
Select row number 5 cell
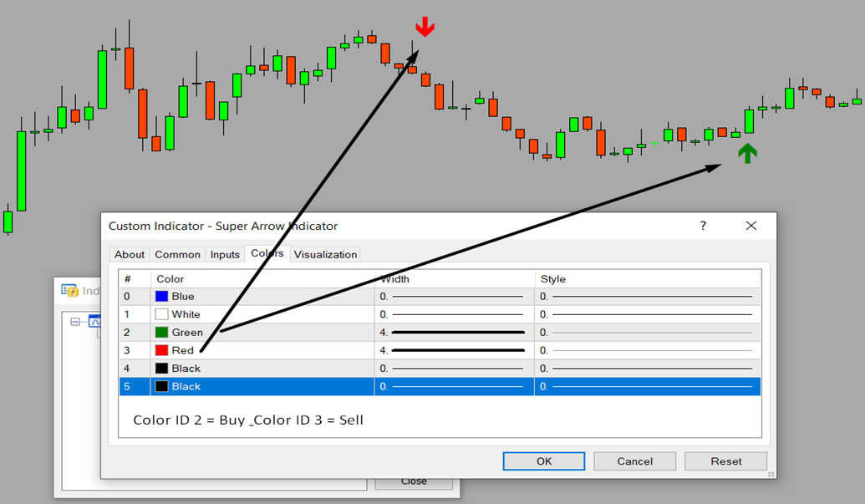point(135,386)
